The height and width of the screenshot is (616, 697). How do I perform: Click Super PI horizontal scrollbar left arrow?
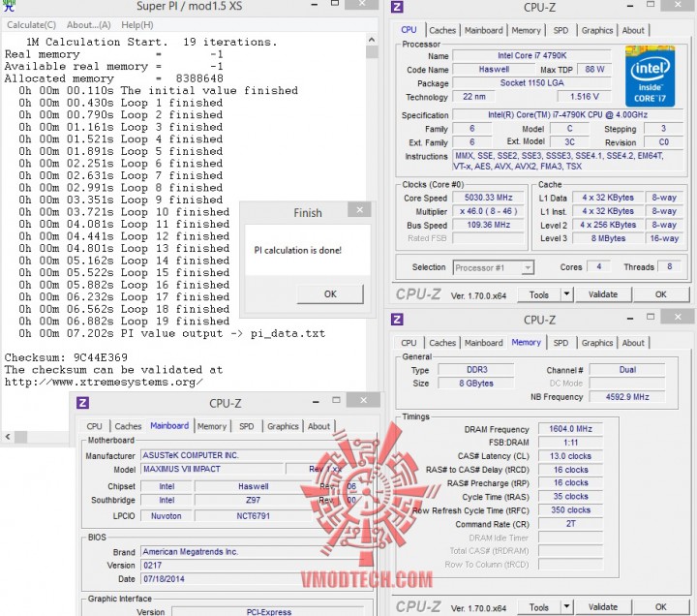coord(8,436)
